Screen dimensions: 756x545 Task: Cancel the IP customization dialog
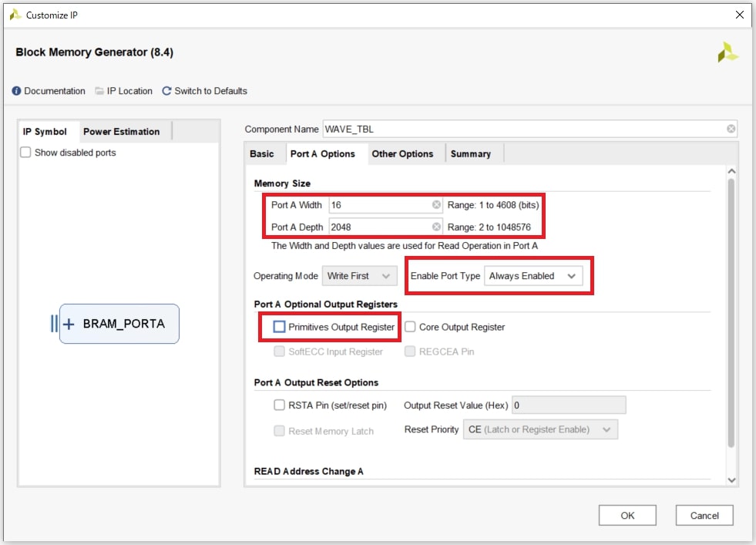704,515
